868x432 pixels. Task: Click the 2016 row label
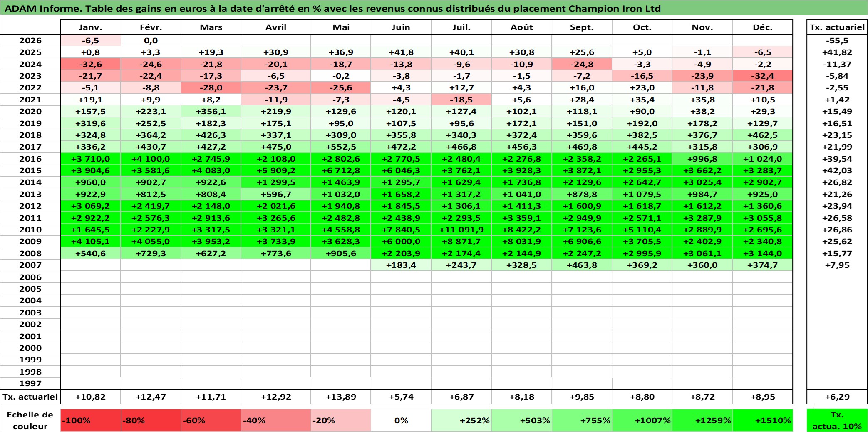30,159
